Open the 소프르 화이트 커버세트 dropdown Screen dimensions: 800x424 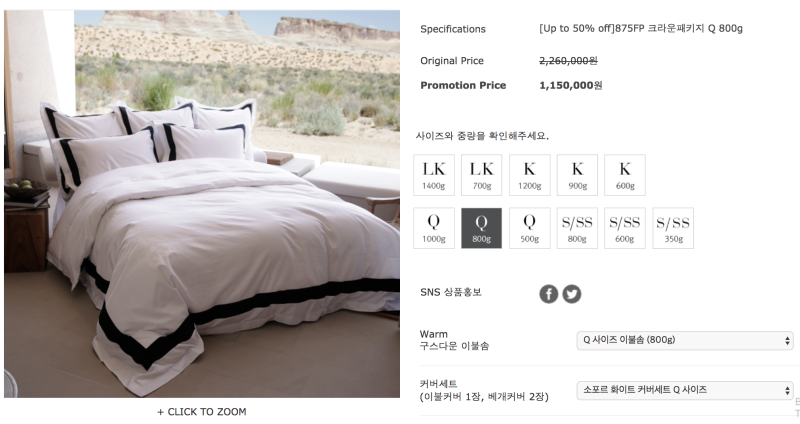685,390
